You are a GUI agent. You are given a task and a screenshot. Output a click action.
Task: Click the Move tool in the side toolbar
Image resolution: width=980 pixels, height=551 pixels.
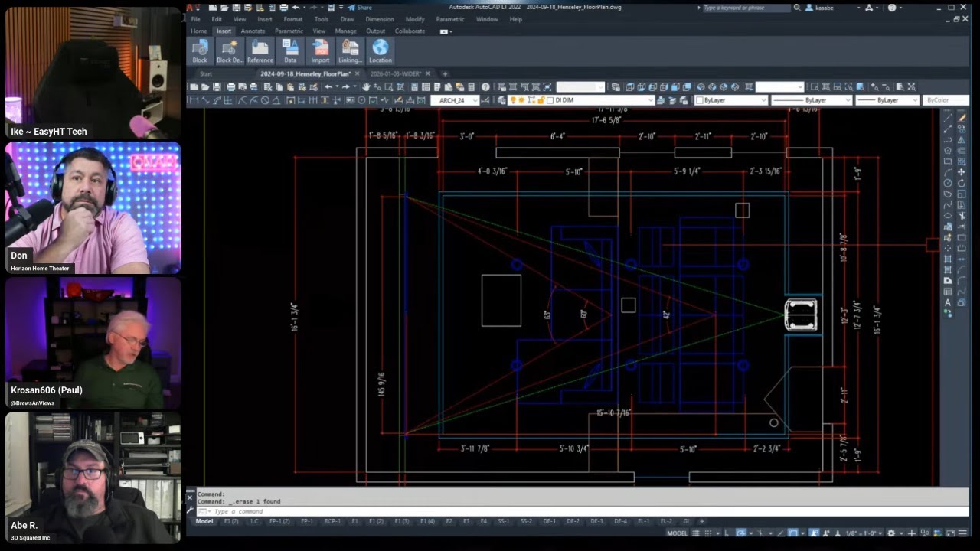point(962,172)
